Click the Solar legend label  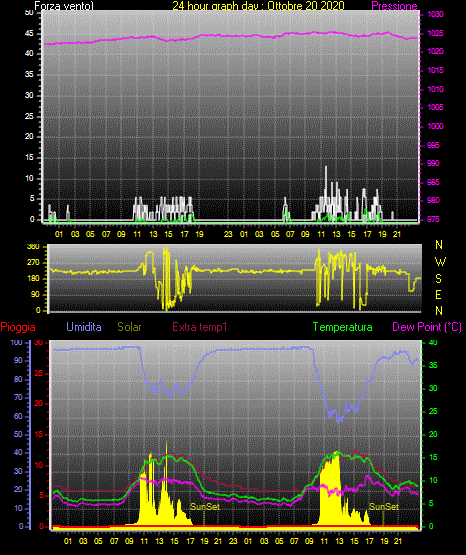pos(130,327)
